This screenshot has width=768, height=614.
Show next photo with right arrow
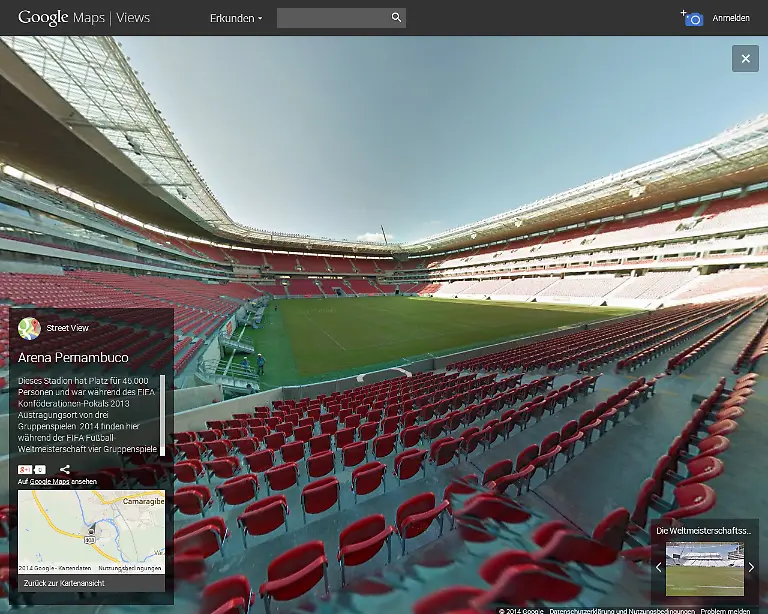(x=751, y=567)
